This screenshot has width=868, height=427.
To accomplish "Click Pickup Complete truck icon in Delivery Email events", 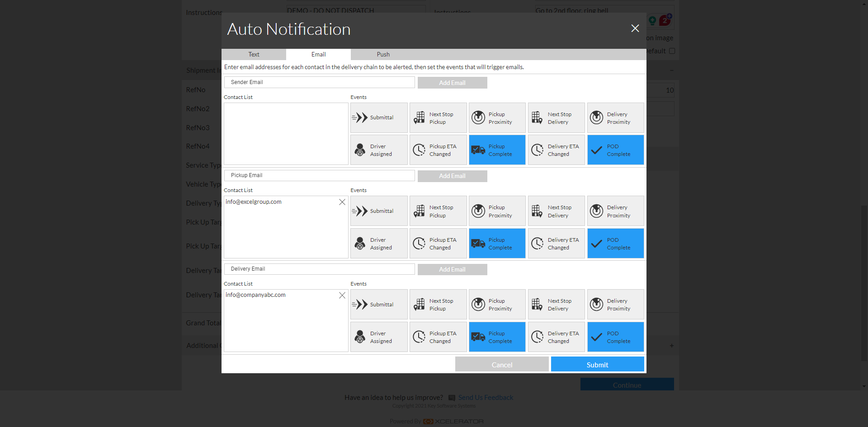I will pyautogui.click(x=478, y=337).
